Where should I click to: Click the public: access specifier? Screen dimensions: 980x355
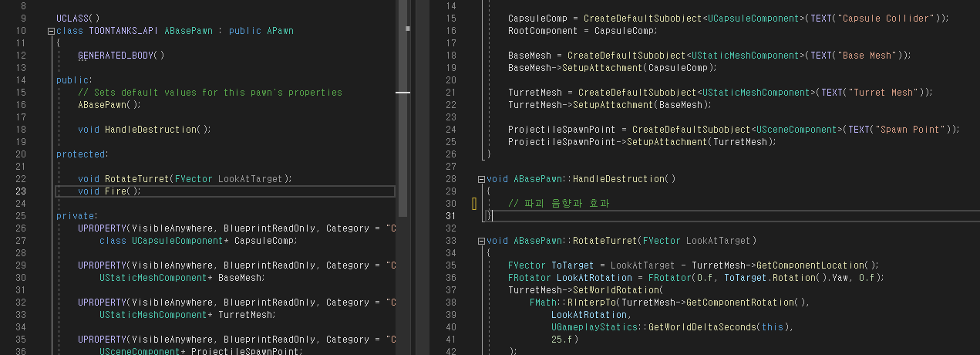tap(74, 80)
